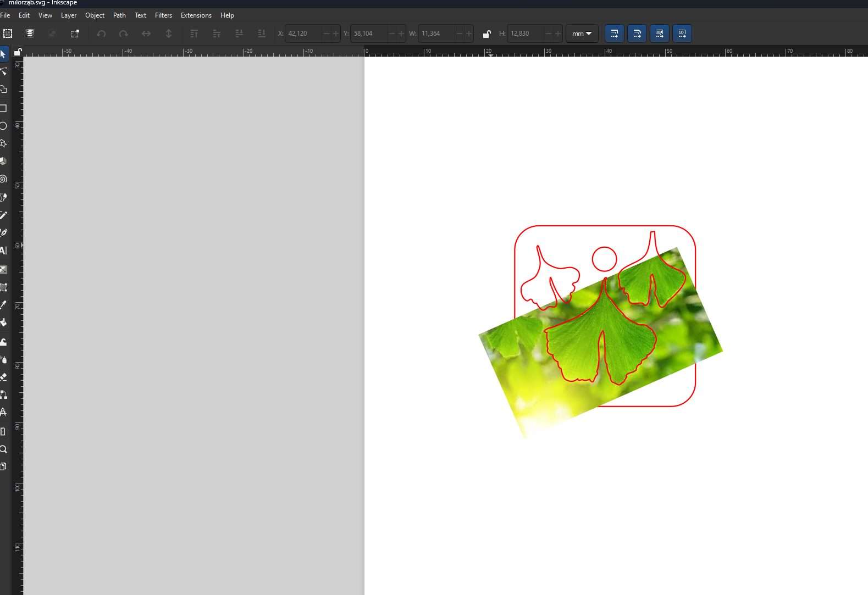Open the Layer menu

point(69,15)
